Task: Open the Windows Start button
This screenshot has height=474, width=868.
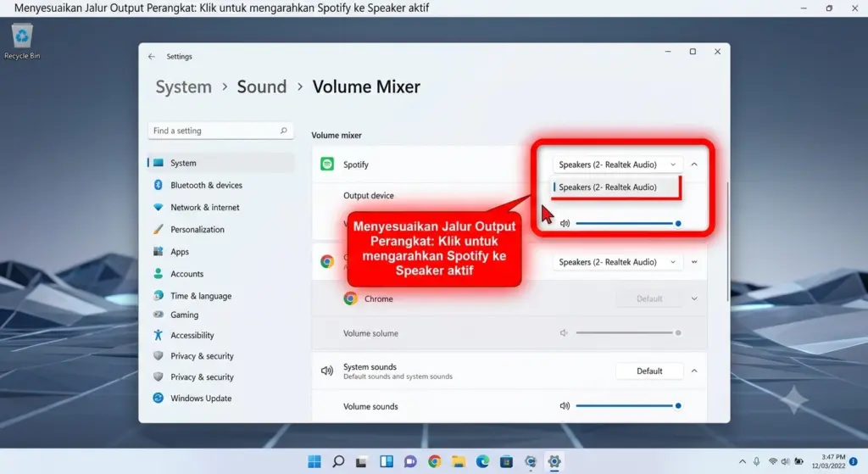Action: click(314, 461)
